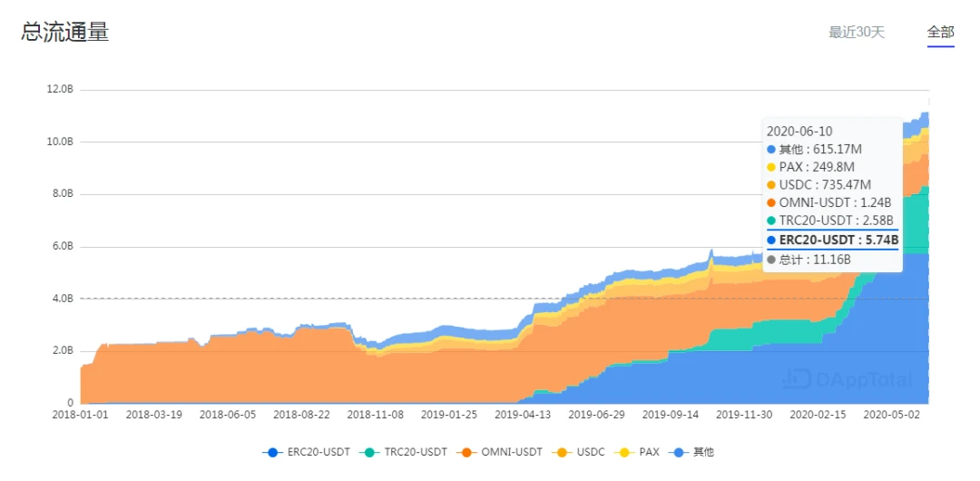Screen dimensions: 980x481
Task: Click the 总计 11.16B tooltip row
Action: (808, 259)
